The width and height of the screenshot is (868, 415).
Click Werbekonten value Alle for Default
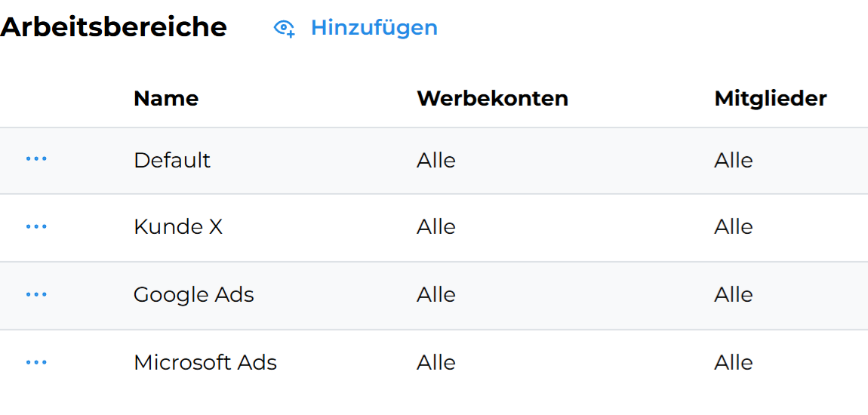pyautogui.click(x=436, y=160)
